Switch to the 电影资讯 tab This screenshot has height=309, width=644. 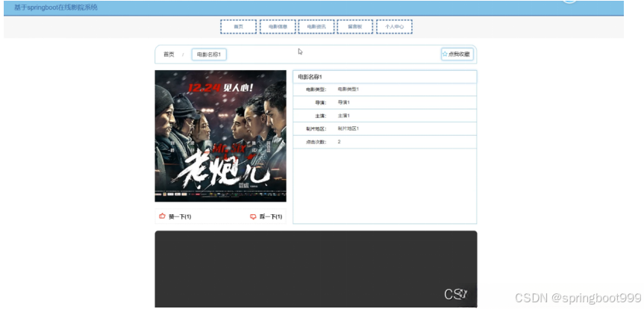pyautogui.click(x=316, y=27)
